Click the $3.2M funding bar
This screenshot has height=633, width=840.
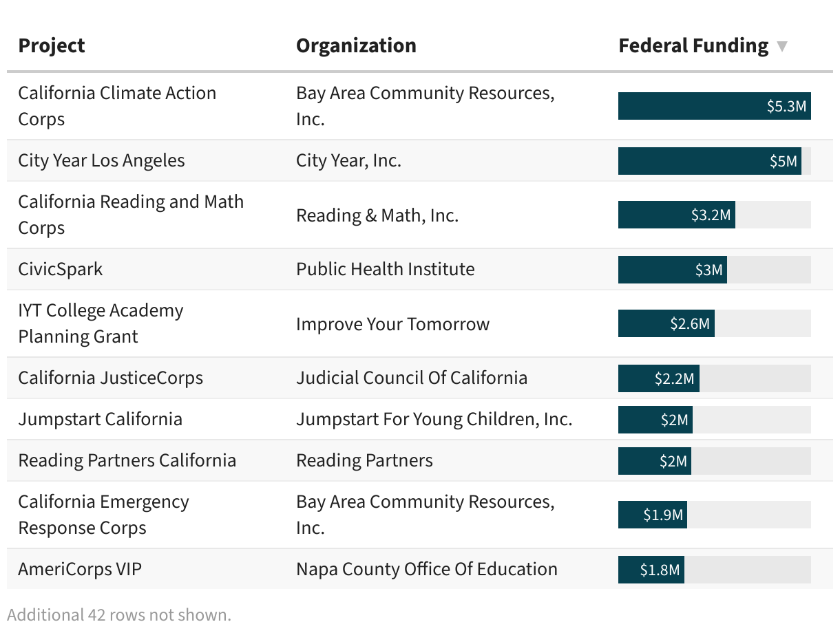click(676, 215)
